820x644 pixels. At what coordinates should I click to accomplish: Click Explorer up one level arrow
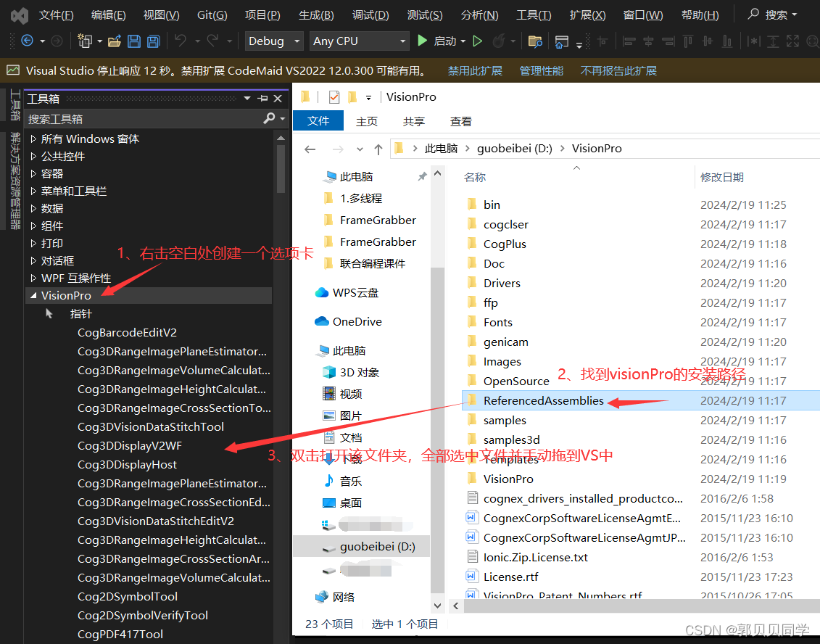tap(378, 149)
